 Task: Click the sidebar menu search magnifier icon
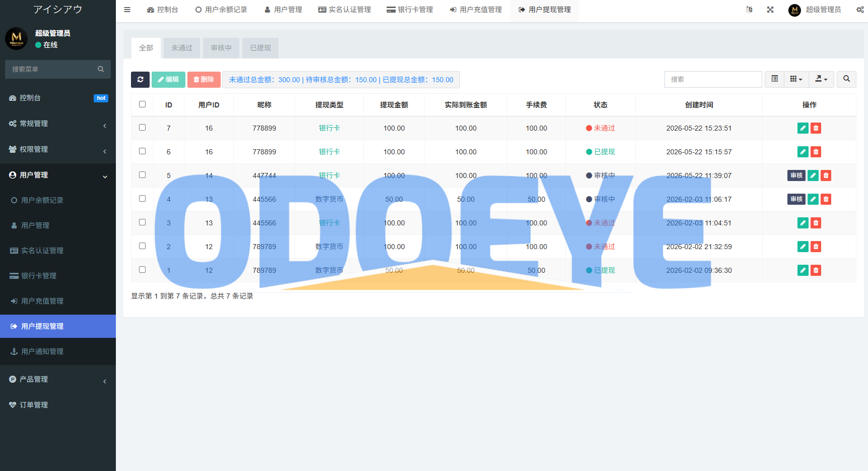101,69
